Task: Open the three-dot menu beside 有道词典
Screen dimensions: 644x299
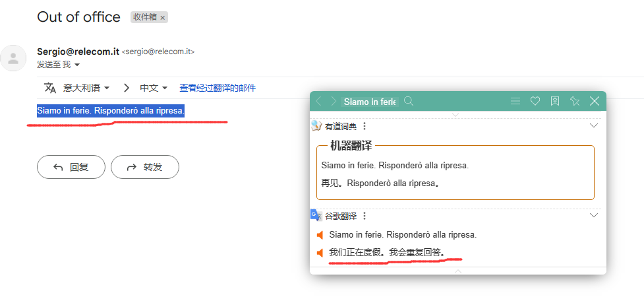Action: pyautogui.click(x=364, y=126)
